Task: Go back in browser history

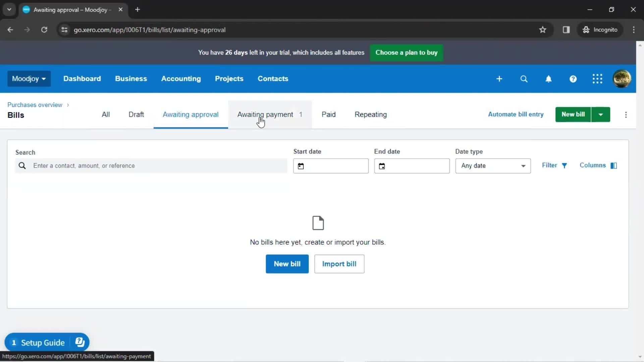Action: (10, 30)
